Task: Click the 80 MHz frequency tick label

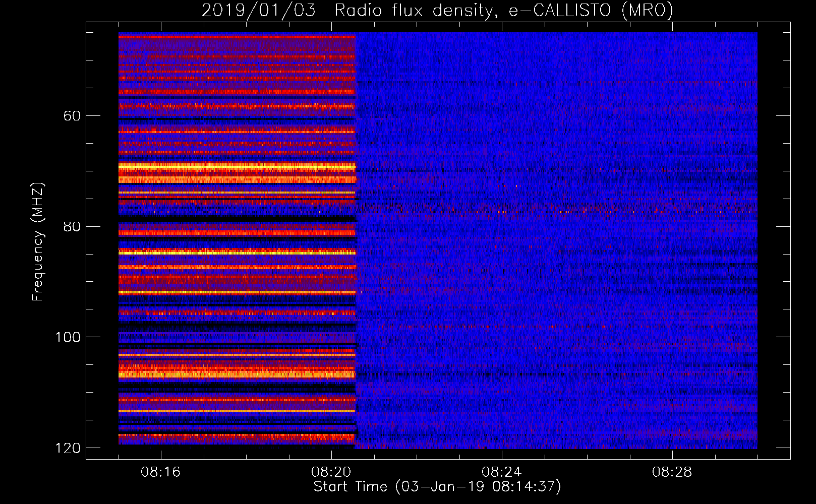Action: tap(72, 226)
